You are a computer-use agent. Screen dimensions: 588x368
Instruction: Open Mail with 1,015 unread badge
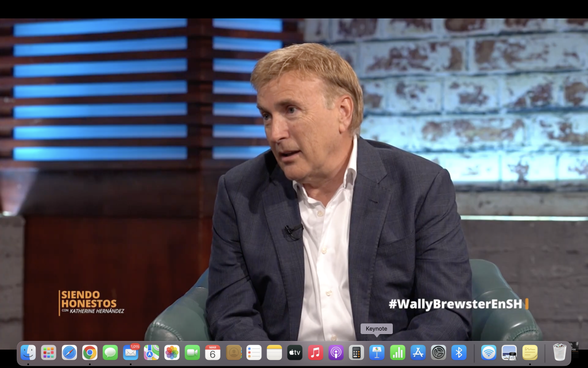pos(130,352)
